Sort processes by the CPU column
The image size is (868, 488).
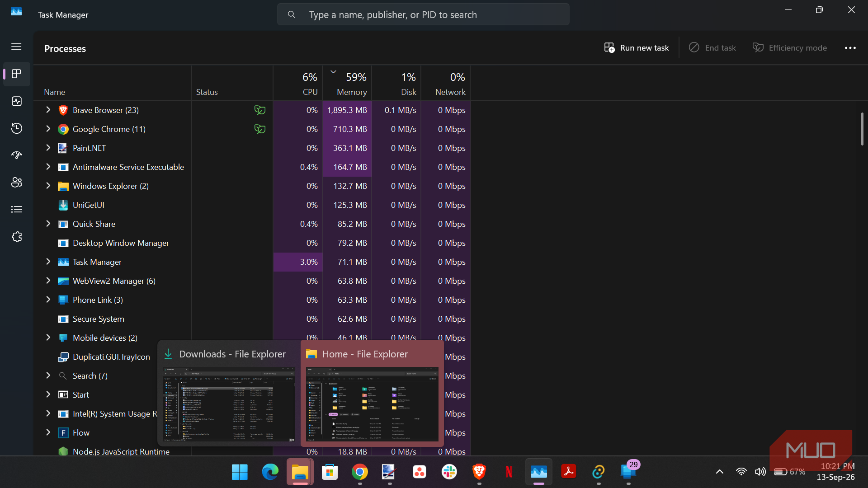298,83
